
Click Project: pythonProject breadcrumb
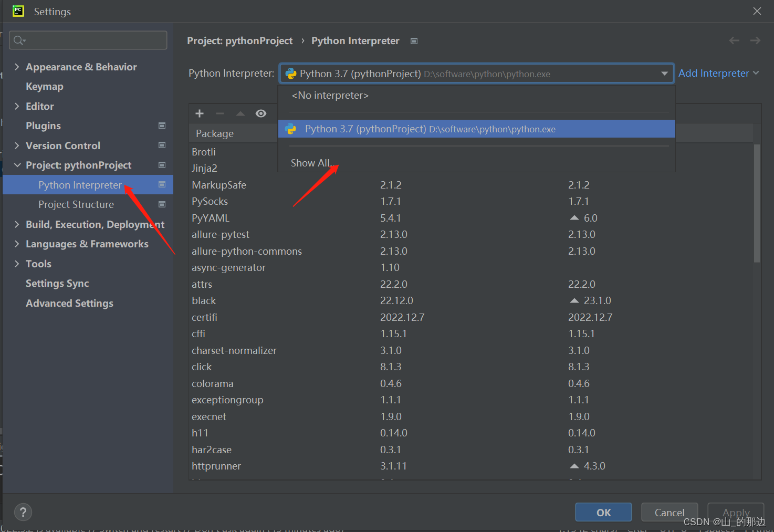240,40
